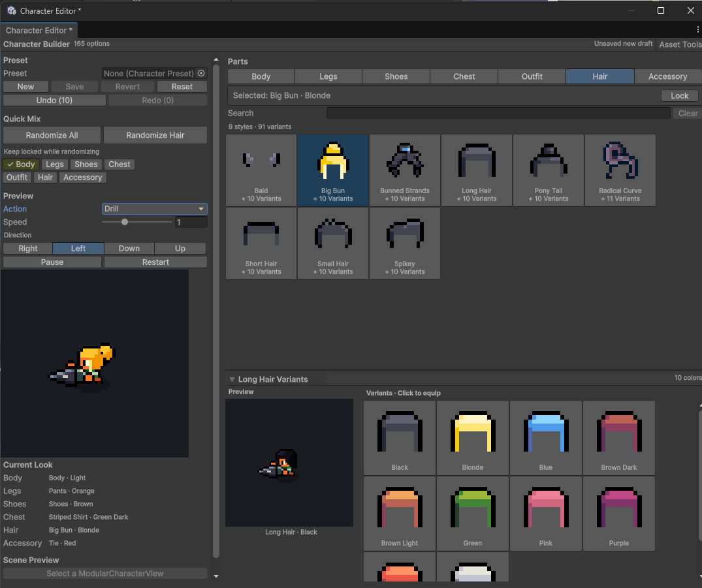Equip the Blue long hair variant

546,438
